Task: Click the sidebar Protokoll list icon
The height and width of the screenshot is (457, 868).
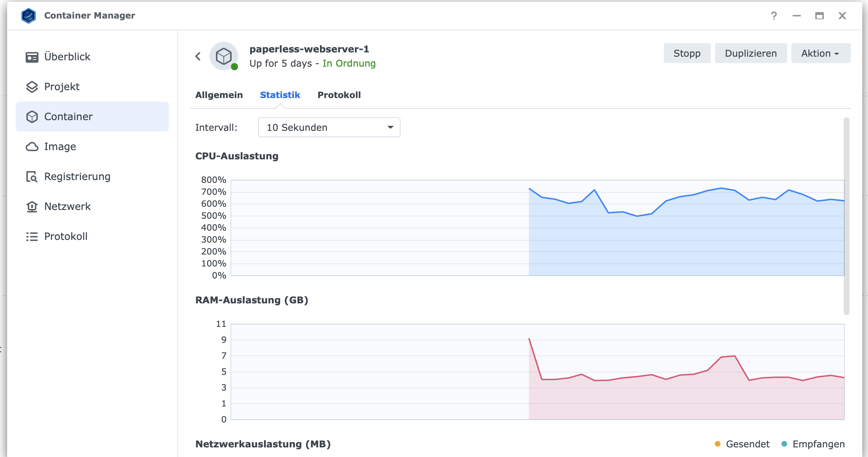Action: [32, 237]
